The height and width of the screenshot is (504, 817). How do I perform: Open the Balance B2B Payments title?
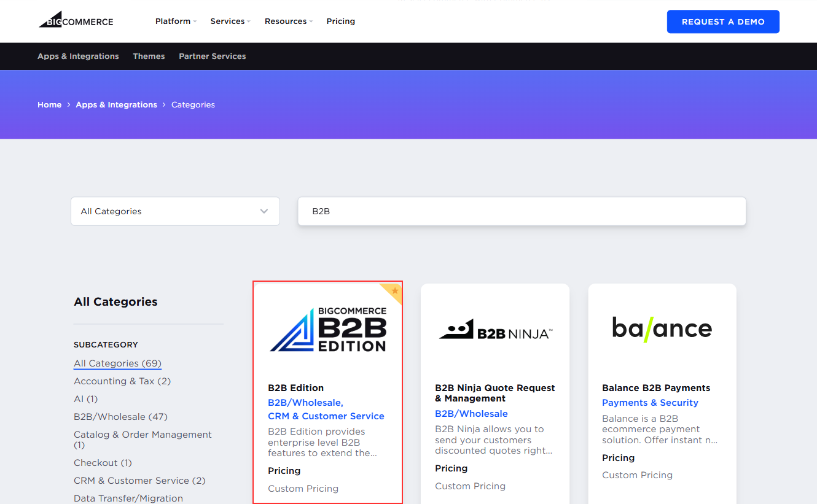656,388
